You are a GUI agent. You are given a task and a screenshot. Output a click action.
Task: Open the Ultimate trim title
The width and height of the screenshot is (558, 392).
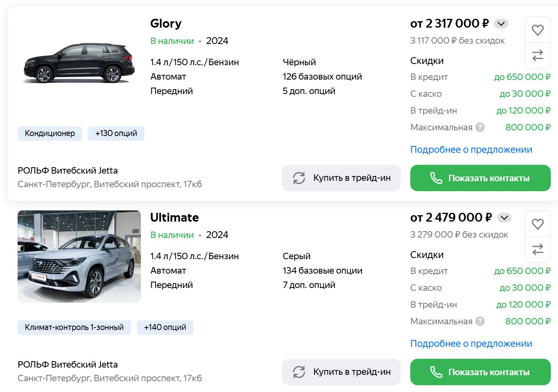pos(175,218)
